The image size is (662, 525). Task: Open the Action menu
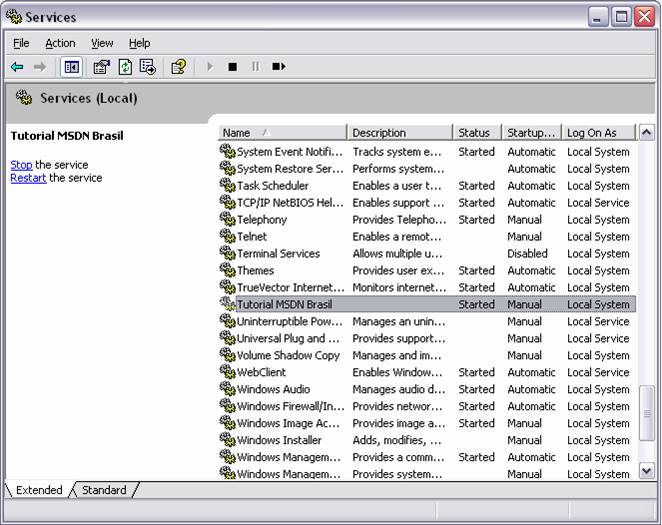pos(60,43)
